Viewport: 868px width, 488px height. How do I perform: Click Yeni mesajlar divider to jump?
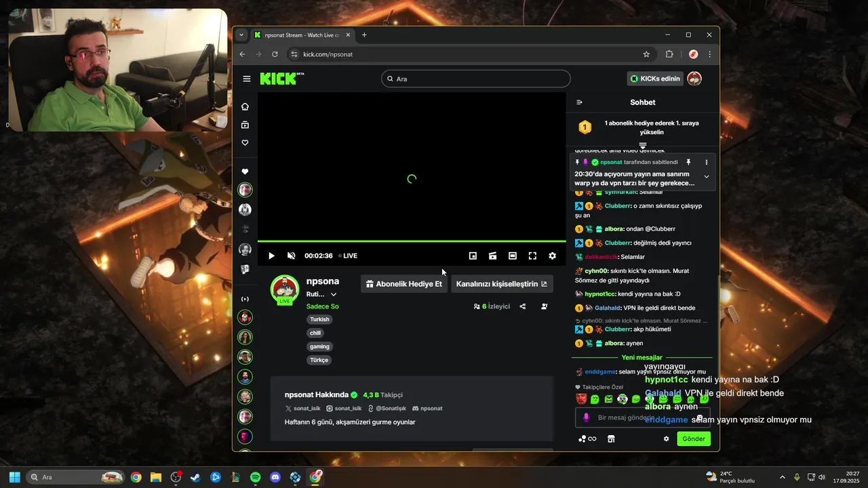point(642,357)
